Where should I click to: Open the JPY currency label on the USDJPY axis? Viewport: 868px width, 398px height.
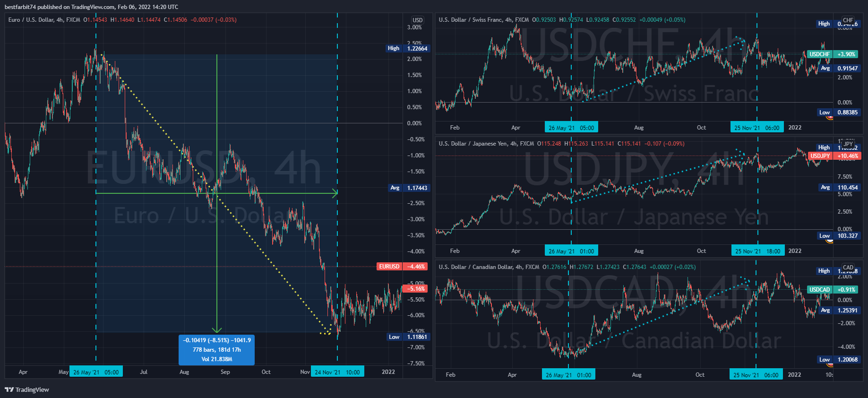tap(848, 144)
